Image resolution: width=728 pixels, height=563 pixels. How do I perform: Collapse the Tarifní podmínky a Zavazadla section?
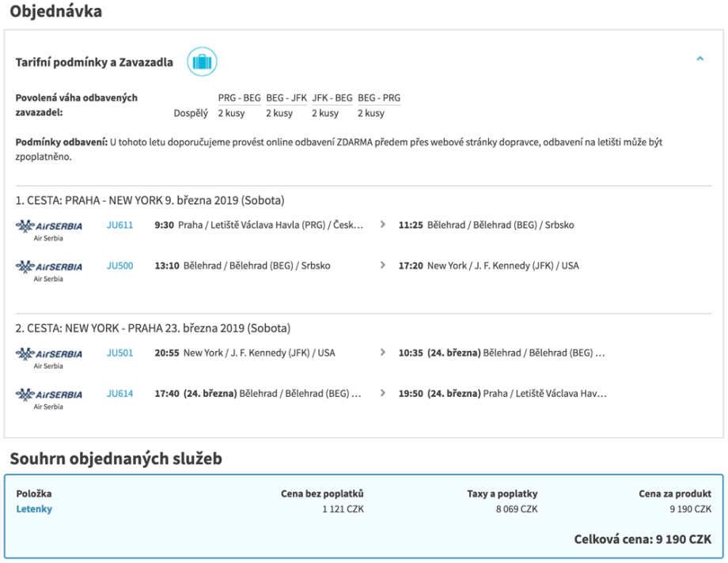(x=700, y=59)
